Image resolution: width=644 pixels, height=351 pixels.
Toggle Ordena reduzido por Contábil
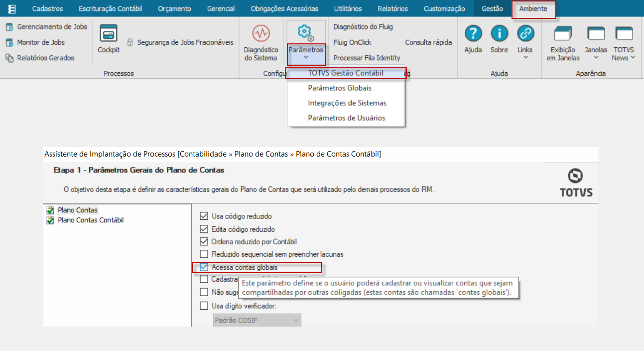click(204, 242)
